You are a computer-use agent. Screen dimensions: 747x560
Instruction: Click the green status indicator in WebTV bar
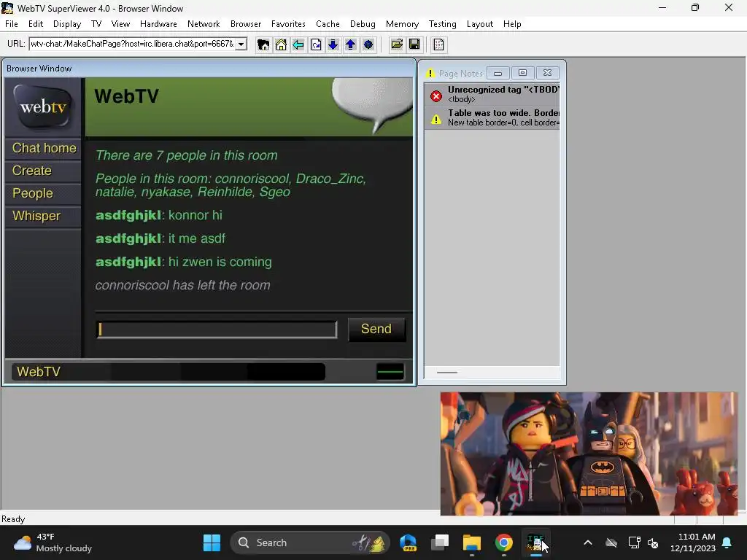pyautogui.click(x=390, y=372)
